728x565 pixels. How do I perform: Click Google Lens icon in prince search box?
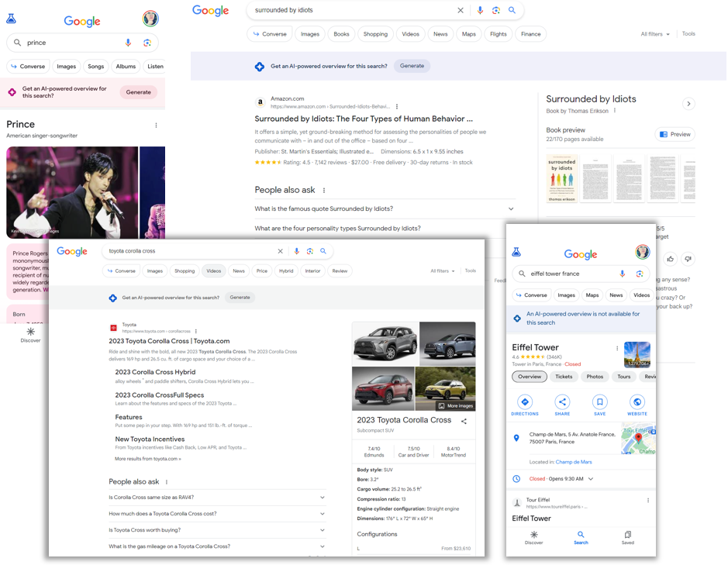[x=147, y=43]
